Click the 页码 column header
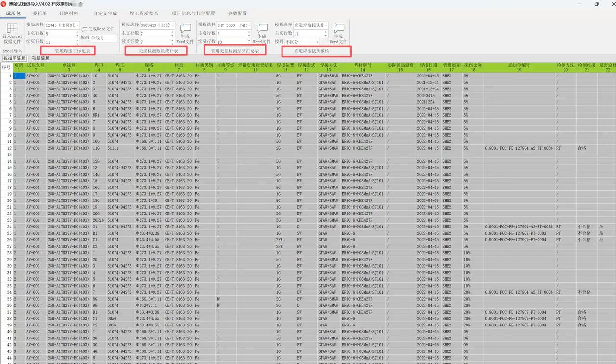Image resolution: width=616 pixels, height=364 pixels. tap(19, 67)
